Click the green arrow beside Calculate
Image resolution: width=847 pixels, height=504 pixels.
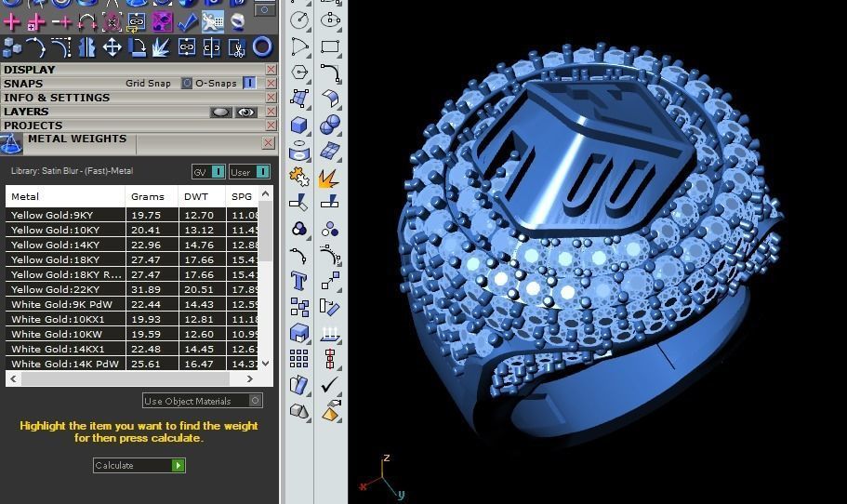tap(178, 465)
